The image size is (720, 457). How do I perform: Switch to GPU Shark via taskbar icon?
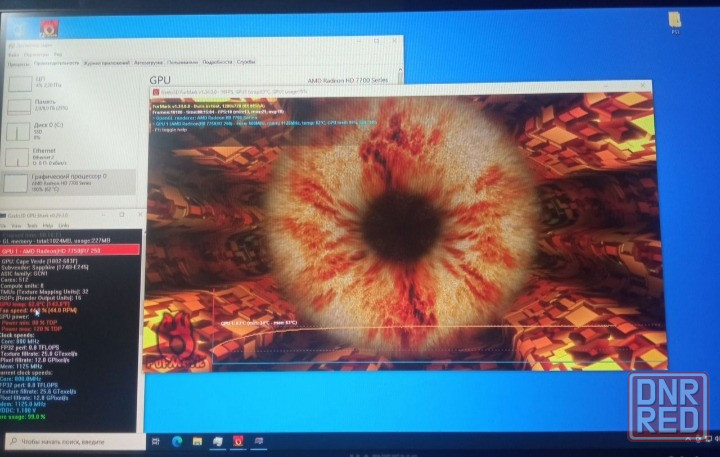pos(259,441)
